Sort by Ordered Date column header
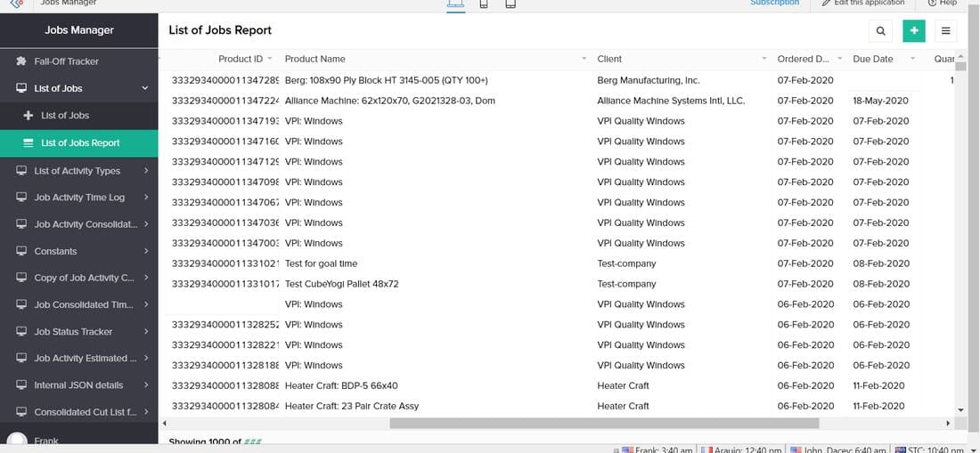The height and width of the screenshot is (453, 980). 804,59
